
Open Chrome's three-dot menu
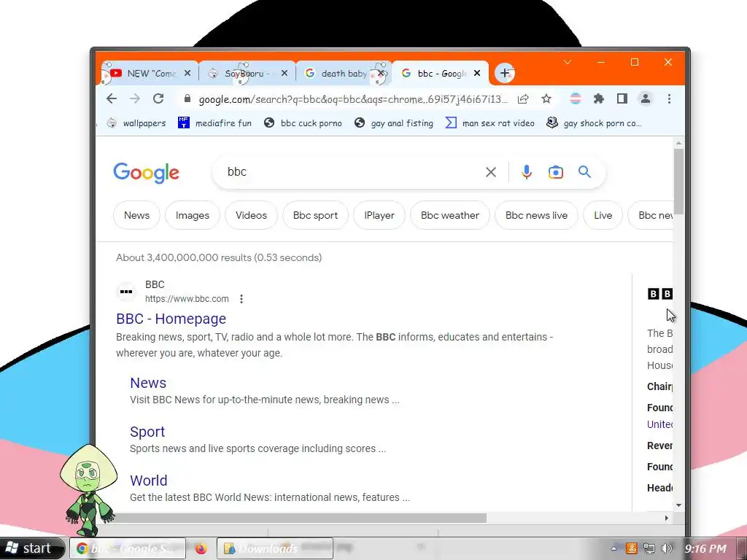click(x=670, y=98)
